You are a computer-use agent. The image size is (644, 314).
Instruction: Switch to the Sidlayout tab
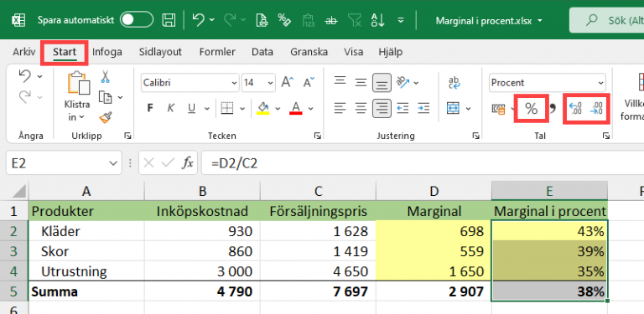(160, 52)
